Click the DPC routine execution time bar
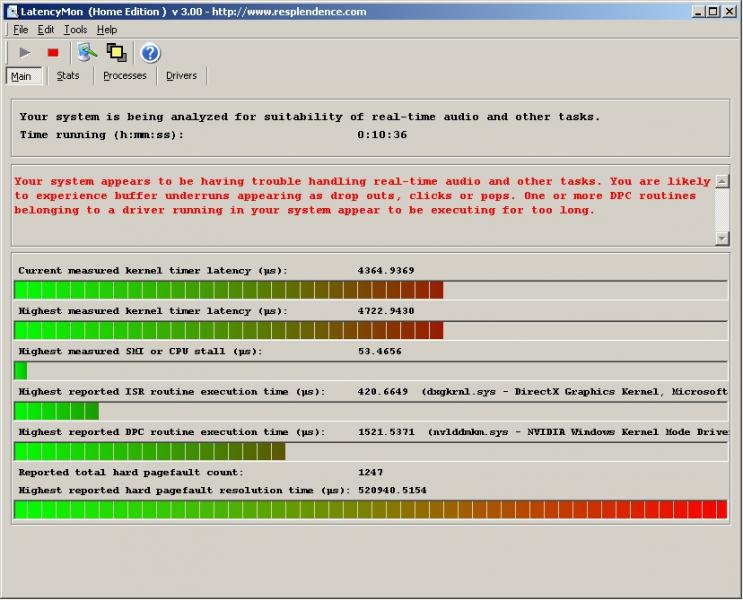Viewport: 743px width, 600px height. point(371,451)
